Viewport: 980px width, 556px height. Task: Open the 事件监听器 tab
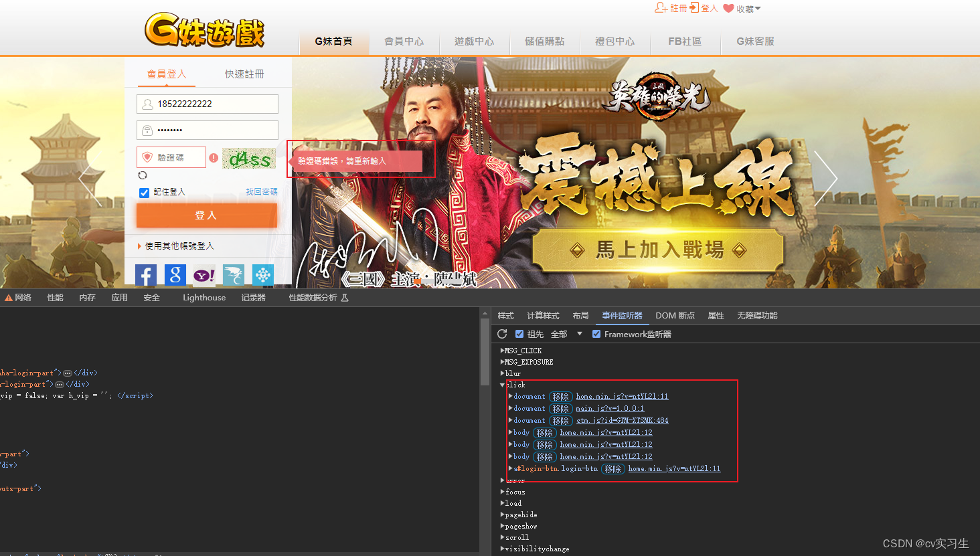click(622, 316)
